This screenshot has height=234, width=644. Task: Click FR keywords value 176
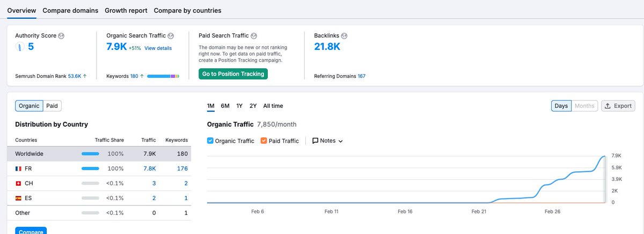(x=183, y=169)
